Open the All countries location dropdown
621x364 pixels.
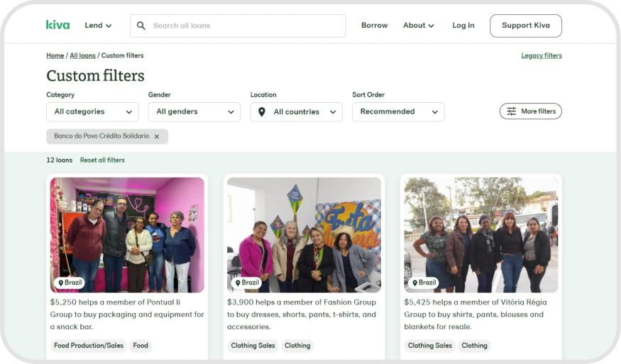pyautogui.click(x=296, y=111)
